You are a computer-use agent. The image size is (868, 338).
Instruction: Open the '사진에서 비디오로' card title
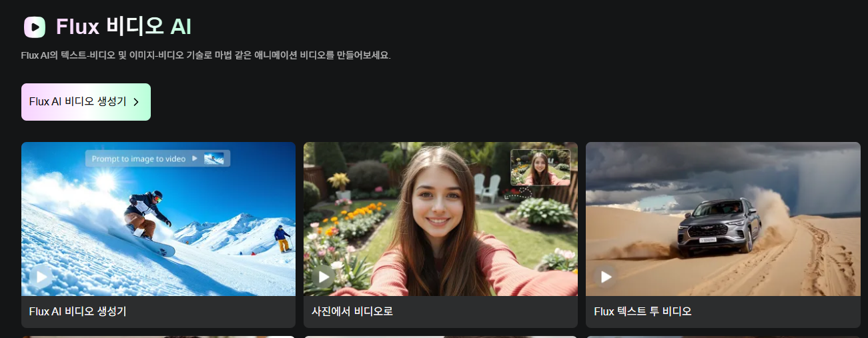coord(352,311)
